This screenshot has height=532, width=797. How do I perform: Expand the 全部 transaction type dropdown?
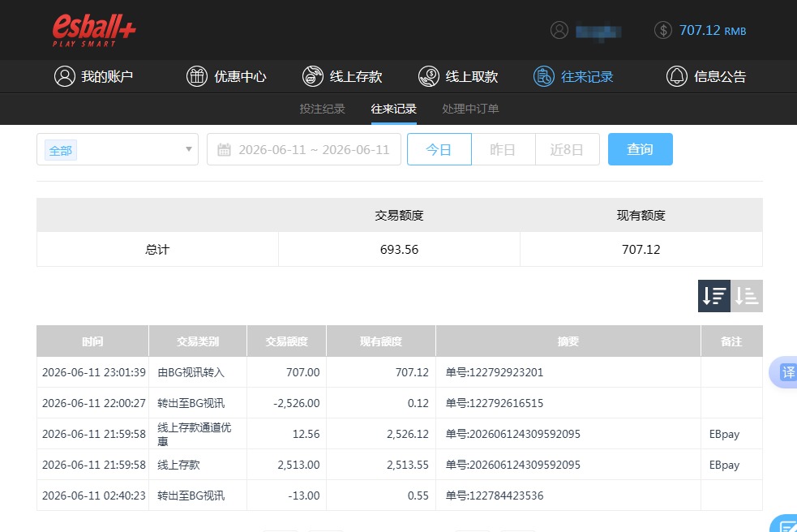pos(118,149)
